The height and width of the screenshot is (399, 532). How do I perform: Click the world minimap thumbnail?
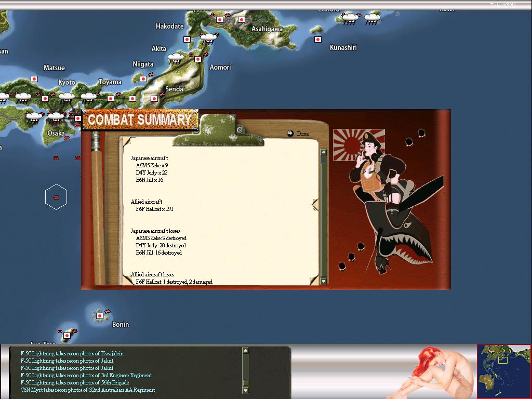pyautogui.click(x=504, y=371)
